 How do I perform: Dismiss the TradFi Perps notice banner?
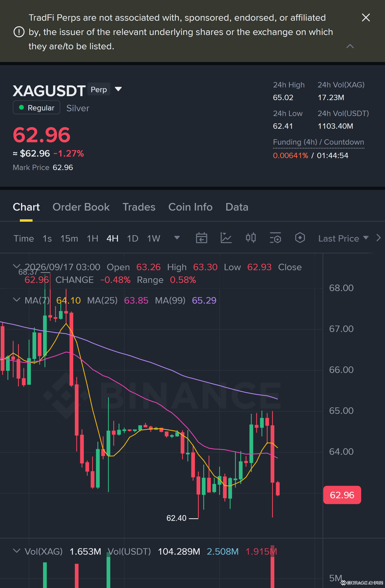(x=366, y=17)
